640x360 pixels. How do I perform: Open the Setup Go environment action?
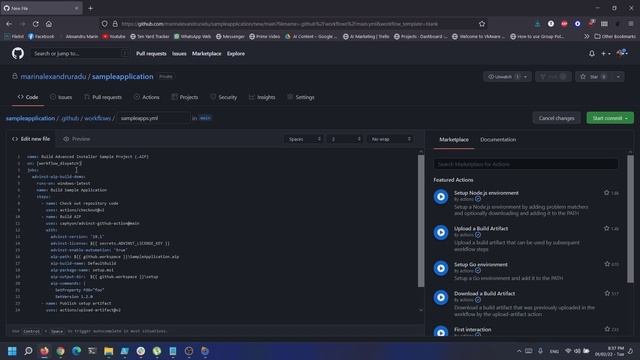[x=481, y=264]
